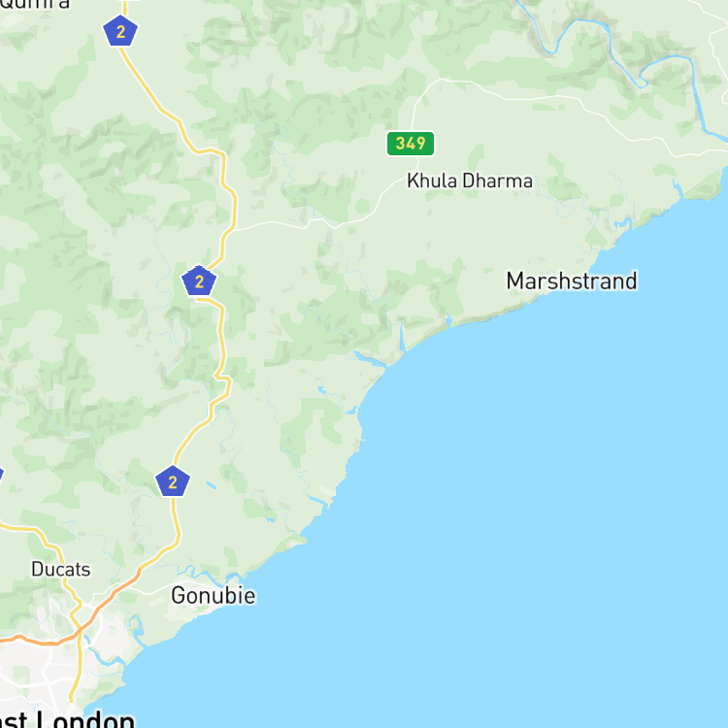Click the partially visible blue shield at left edge
Viewport: 728px width, 728px height.
(x=1, y=476)
